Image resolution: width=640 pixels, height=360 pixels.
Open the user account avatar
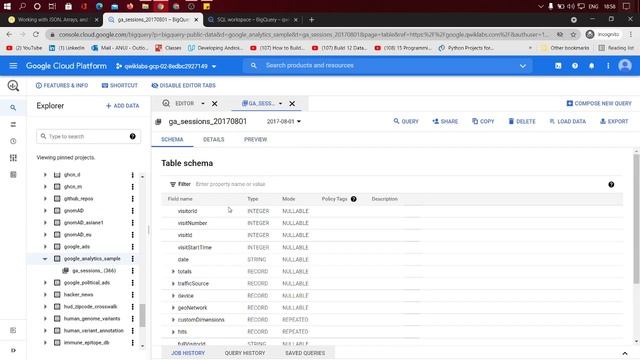[625, 65]
